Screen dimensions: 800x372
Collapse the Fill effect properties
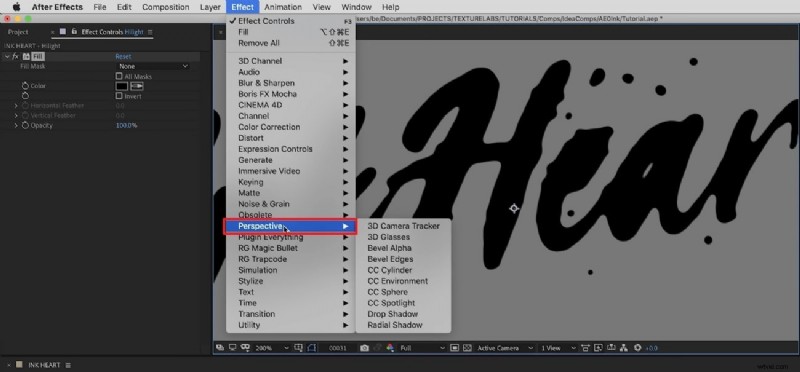pos(7,57)
